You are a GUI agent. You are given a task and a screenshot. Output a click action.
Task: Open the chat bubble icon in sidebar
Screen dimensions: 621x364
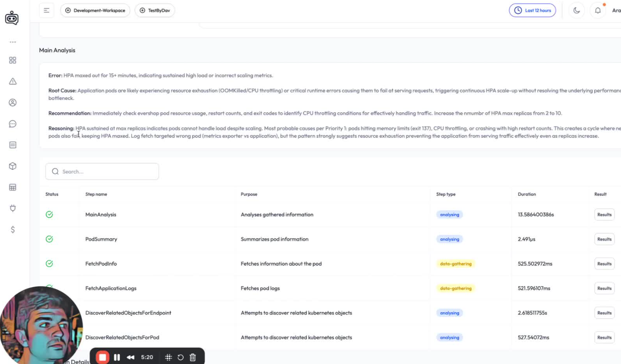point(12,124)
